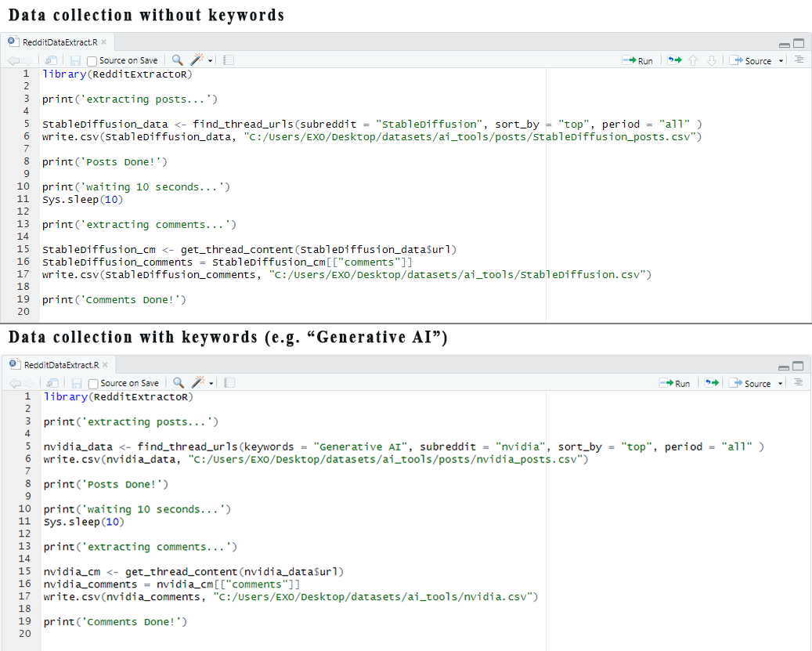Close the RedditDataExtract.R tab in the top pane

104,42
